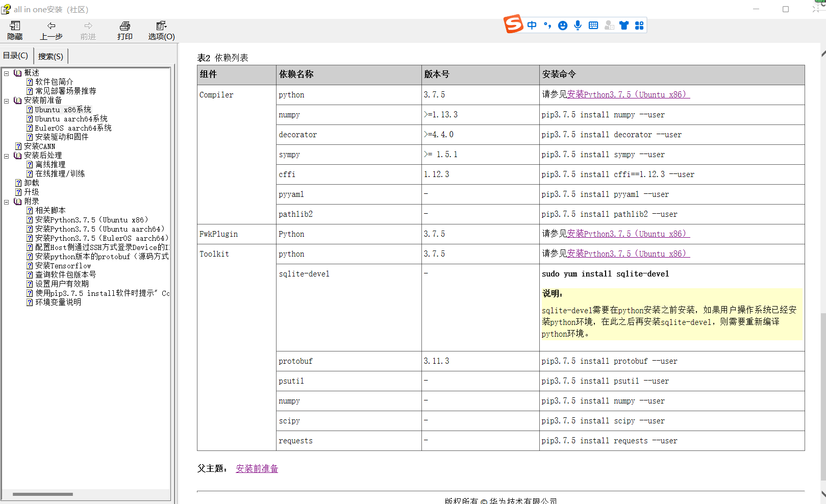Open the emoji panel on the IME bar

coord(563,26)
